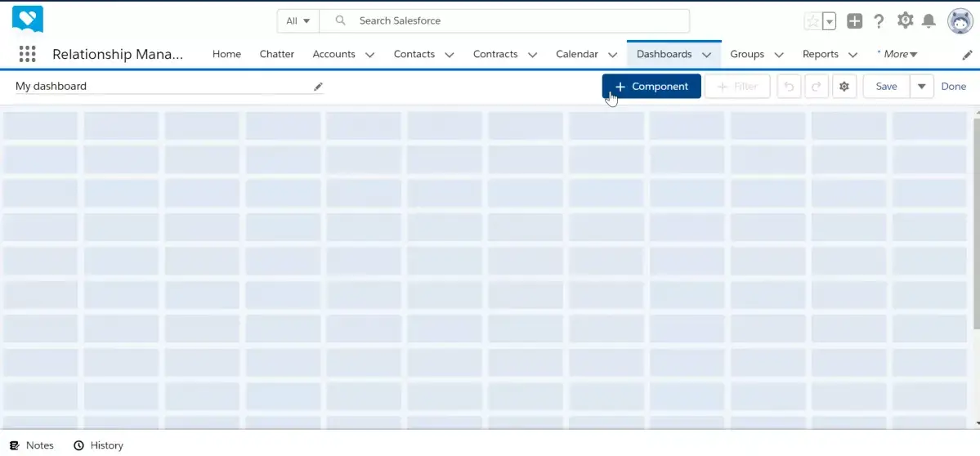This screenshot has height=456, width=980.
Task: Open the Accounts tab
Action: [333, 55]
